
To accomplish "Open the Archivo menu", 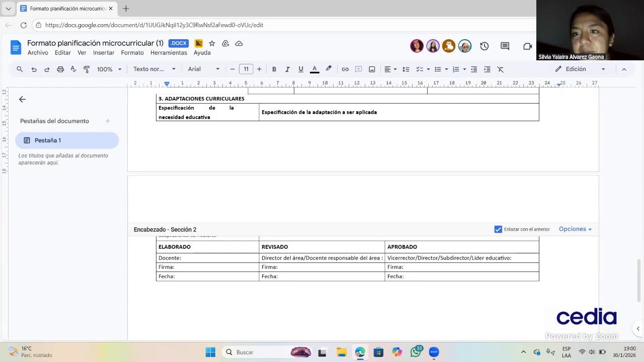I will point(38,53).
